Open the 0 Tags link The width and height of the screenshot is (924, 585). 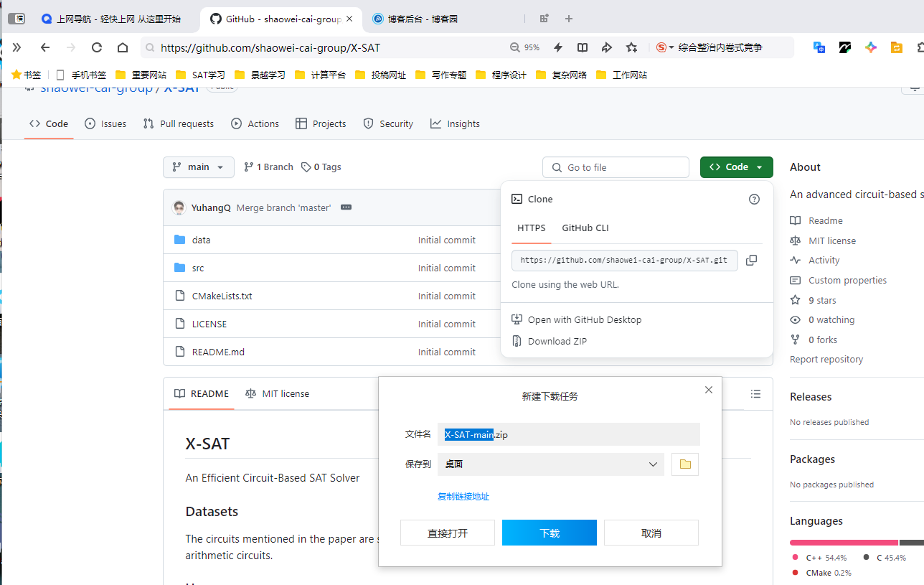pos(321,167)
